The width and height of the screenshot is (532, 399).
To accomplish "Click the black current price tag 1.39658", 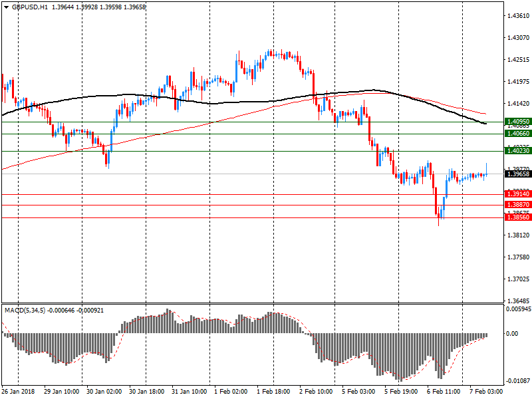I will (x=517, y=174).
